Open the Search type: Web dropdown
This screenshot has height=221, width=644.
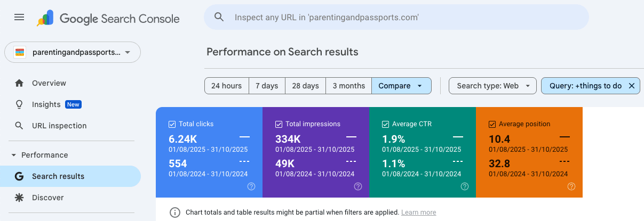click(492, 86)
